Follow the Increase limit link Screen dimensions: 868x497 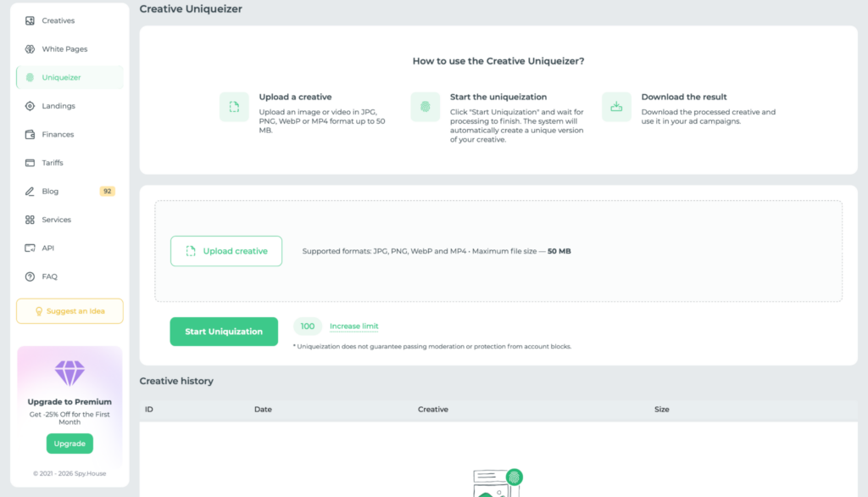coord(353,327)
